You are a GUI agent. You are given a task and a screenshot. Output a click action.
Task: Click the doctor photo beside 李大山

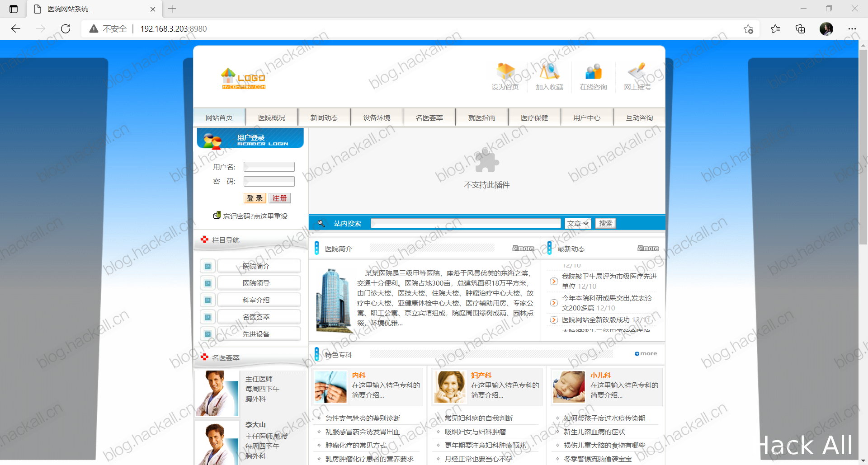[x=217, y=444]
